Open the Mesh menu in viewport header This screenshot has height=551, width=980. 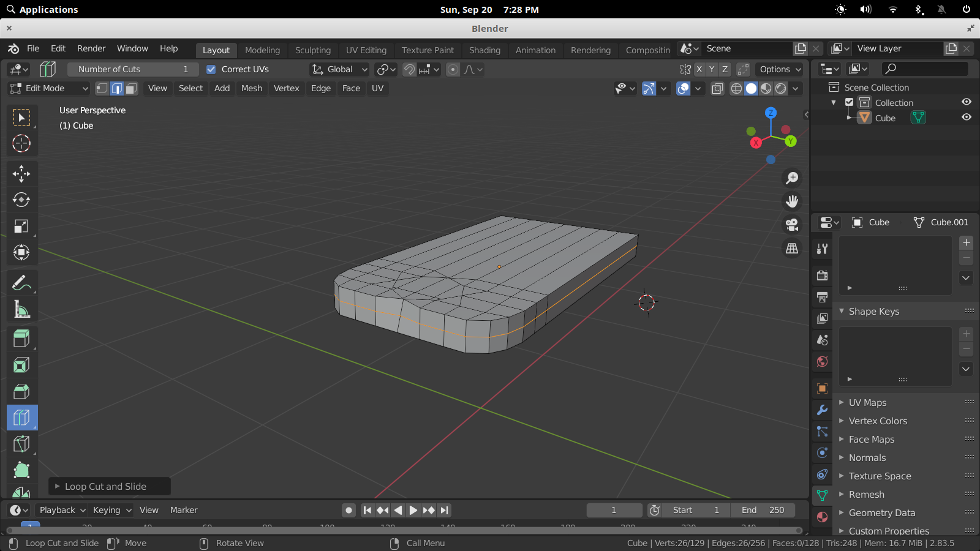(x=252, y=88)
